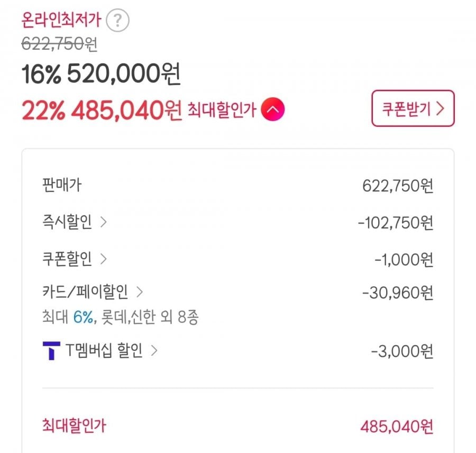Viewport: 476px width, 453px height.
Task: Click the T membership logo icon
Action: (51, 351)
